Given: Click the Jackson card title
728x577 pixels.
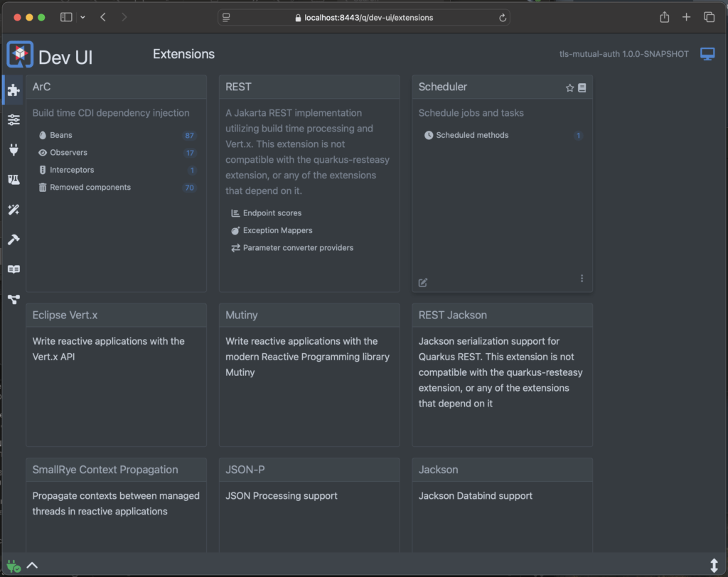Looking at the screenshot, I should [x=438, y=470].
